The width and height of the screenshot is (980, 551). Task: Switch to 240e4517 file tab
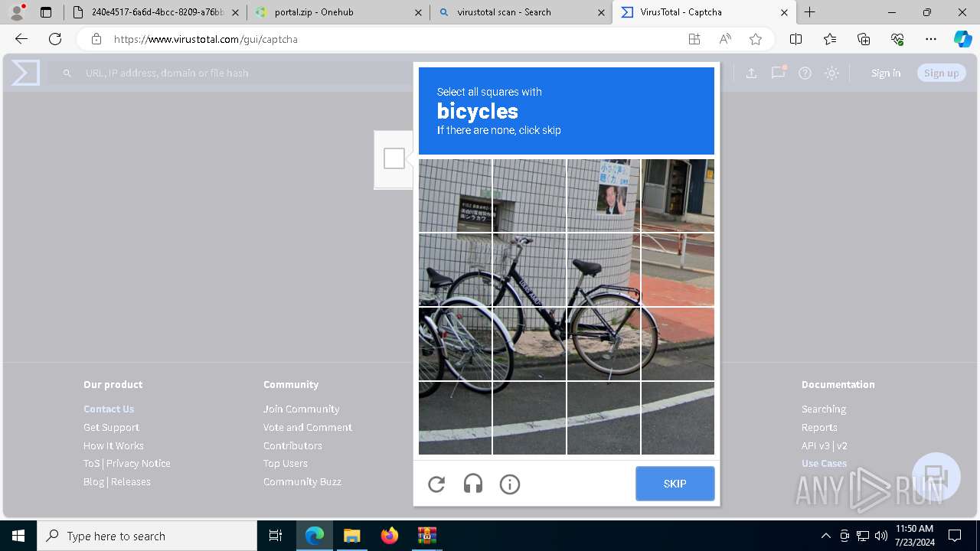155,12
